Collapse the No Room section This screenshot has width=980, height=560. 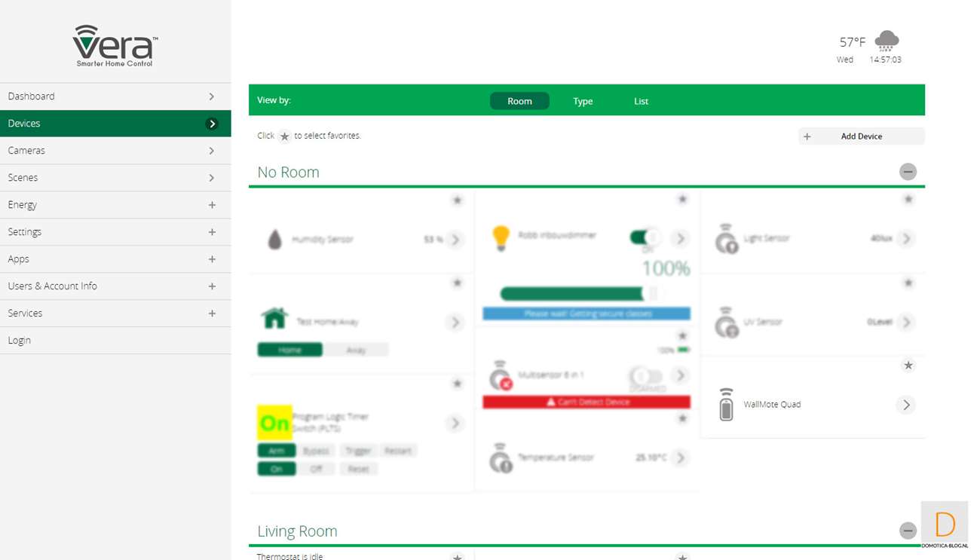pyautogui.click(x=908, y=172)
